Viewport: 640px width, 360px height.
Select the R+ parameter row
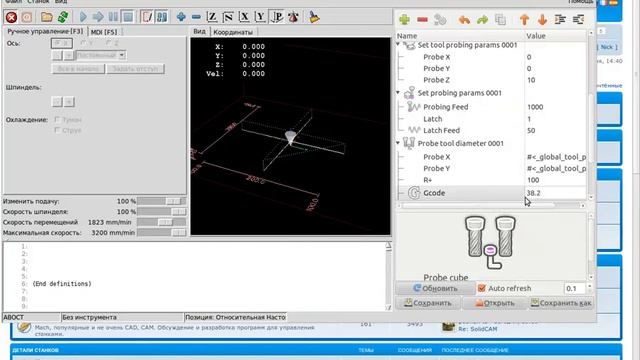click(x=491, y=180)
